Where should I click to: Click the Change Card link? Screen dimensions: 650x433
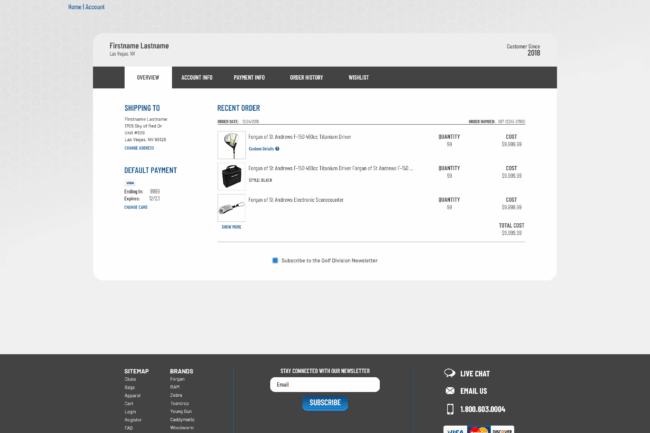(x=136, y=207)
